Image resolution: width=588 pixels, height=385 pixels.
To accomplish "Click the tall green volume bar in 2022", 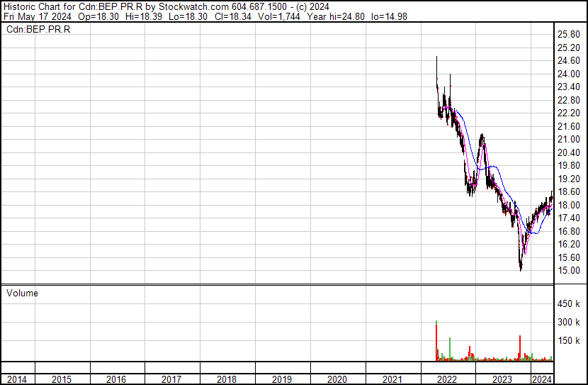I will point(450,350).
